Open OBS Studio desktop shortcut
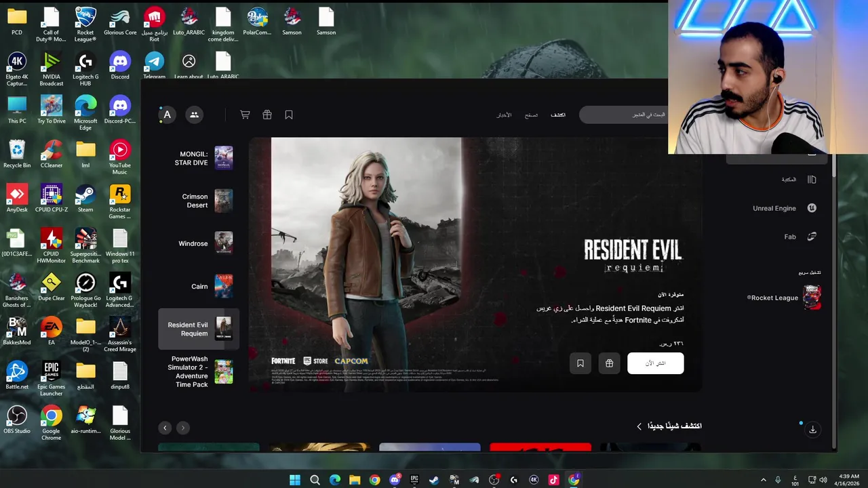Screen dimensions: 868x488 [x=17, y=420]
